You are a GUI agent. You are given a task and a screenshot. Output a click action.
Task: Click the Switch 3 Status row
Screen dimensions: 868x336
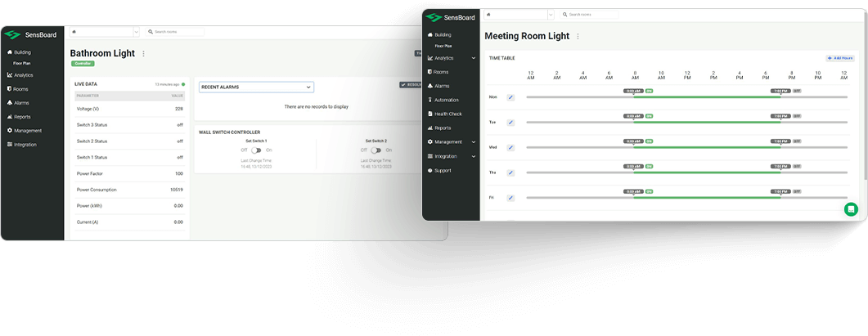[x=129, y=125]
